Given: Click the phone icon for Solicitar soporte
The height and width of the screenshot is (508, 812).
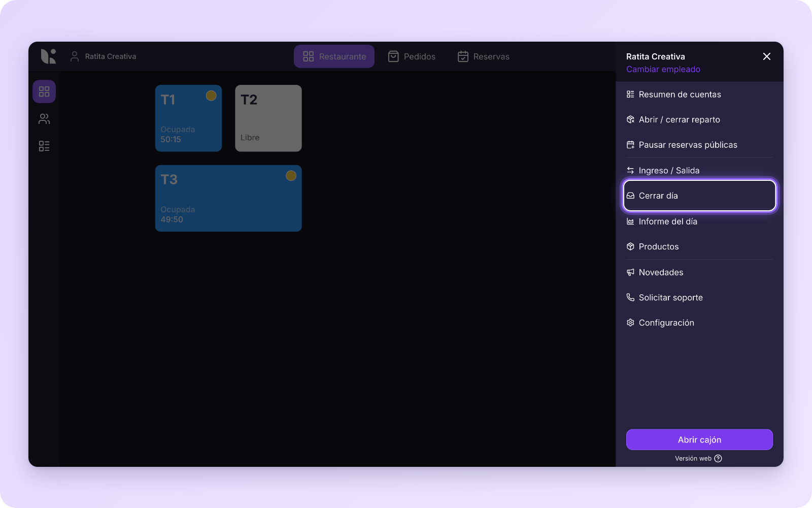Looking at the screenshot, I should 630,297.
